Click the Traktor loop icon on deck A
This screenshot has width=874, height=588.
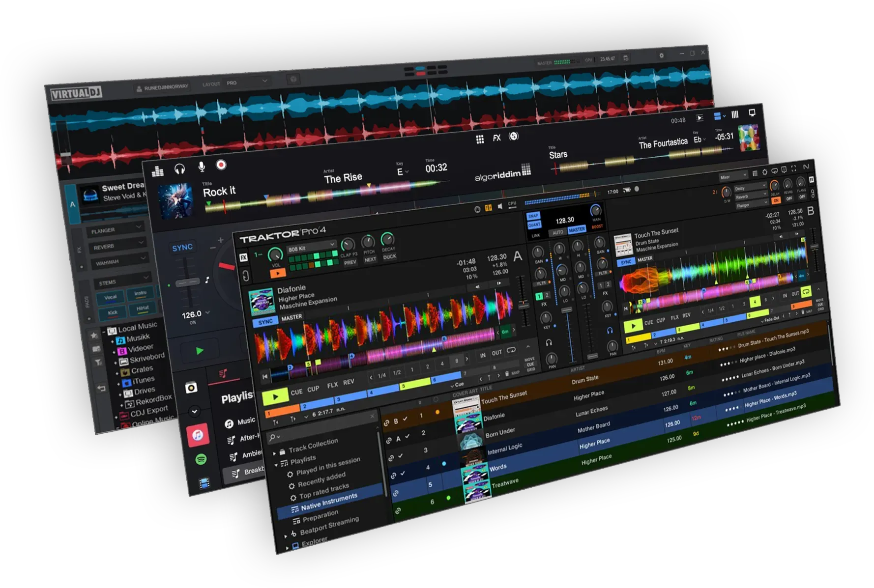[x=511, y=351]
